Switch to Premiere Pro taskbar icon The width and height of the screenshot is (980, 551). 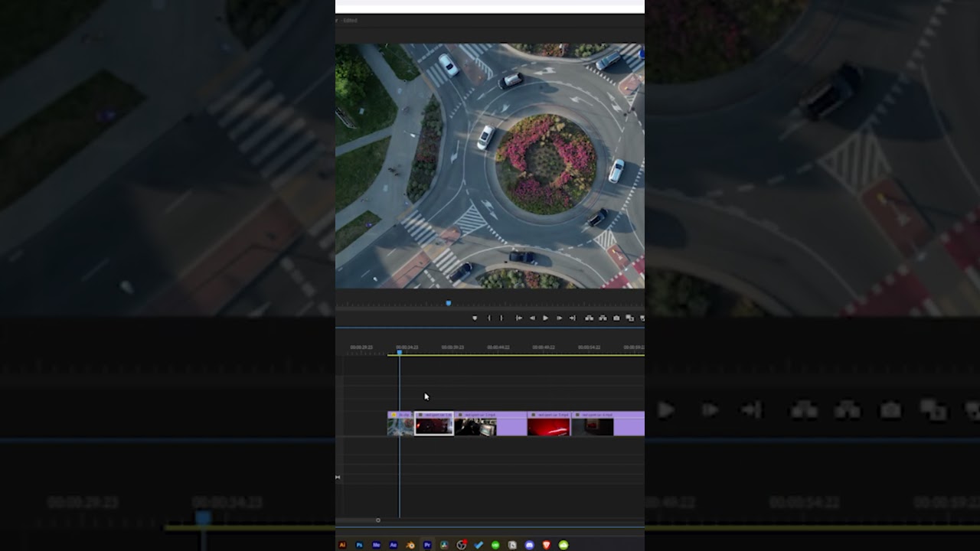pyautogui.click(x=427, y=545)
